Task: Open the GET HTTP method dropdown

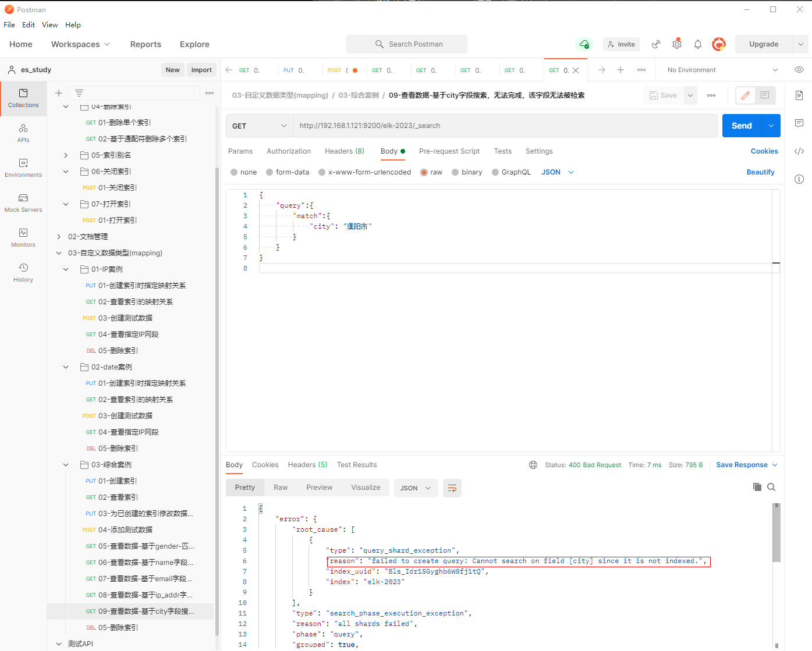Action: (x=259, y=126)
